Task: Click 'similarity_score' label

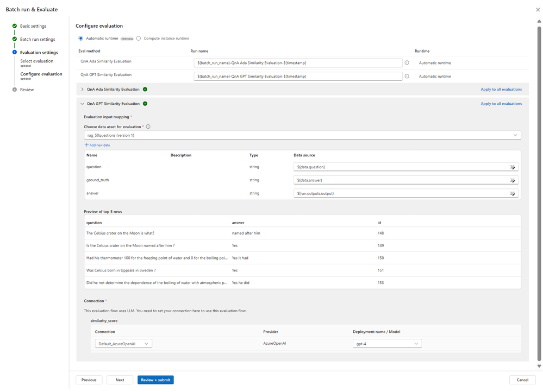Action: [x=104, y=321]
